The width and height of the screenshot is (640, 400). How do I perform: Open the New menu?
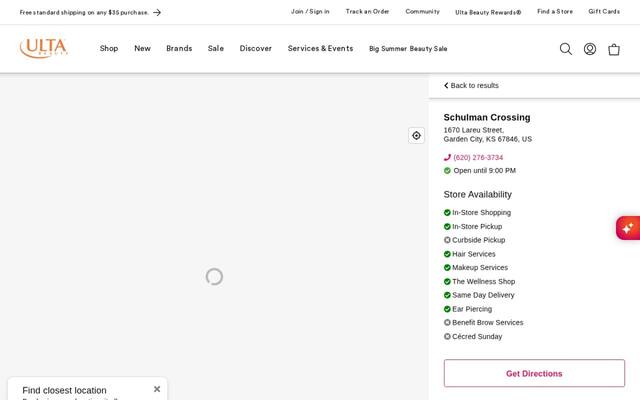coord(142,48)
